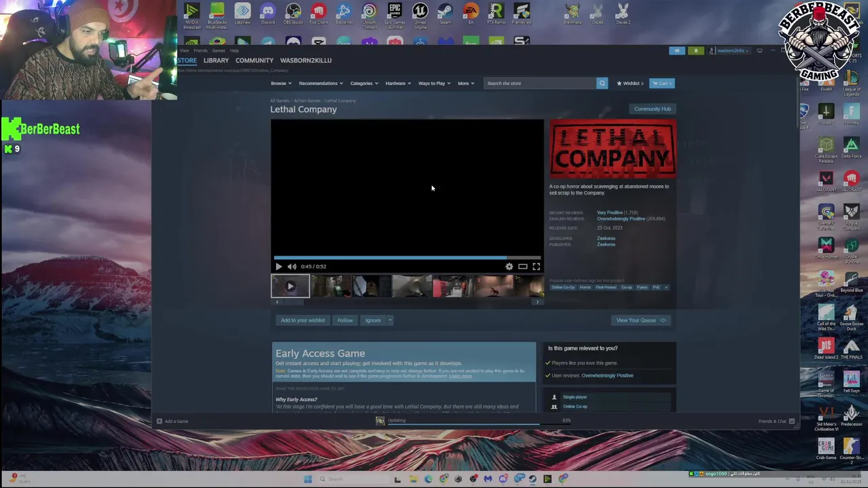Open View Your Queue
868x488 pixels.
(641, 320)
